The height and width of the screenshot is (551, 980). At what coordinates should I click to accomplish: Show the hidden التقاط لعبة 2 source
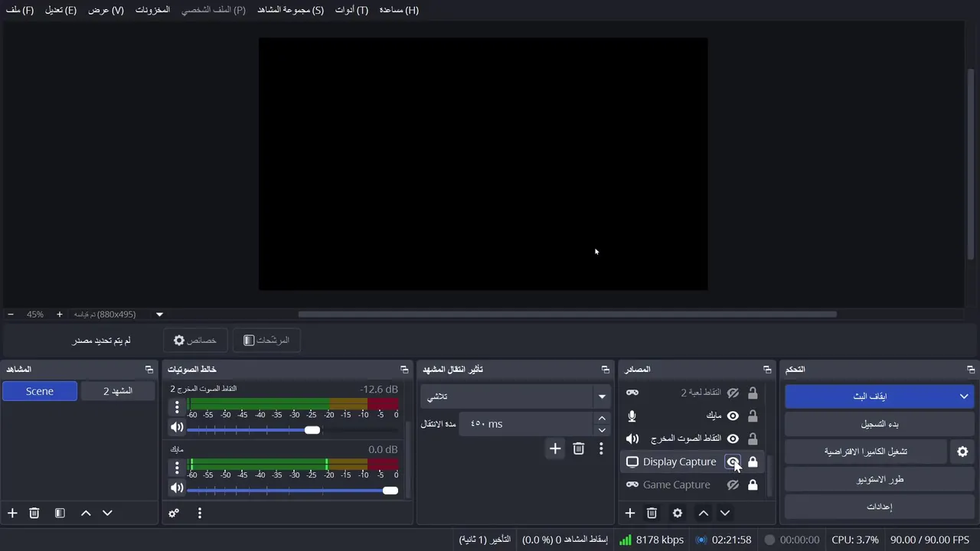coord(733,393)
